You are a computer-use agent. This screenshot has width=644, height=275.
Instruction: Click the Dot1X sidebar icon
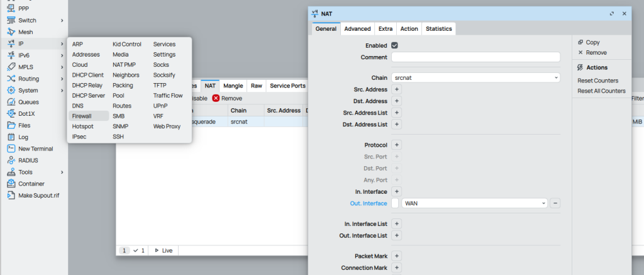pos(11,113)
